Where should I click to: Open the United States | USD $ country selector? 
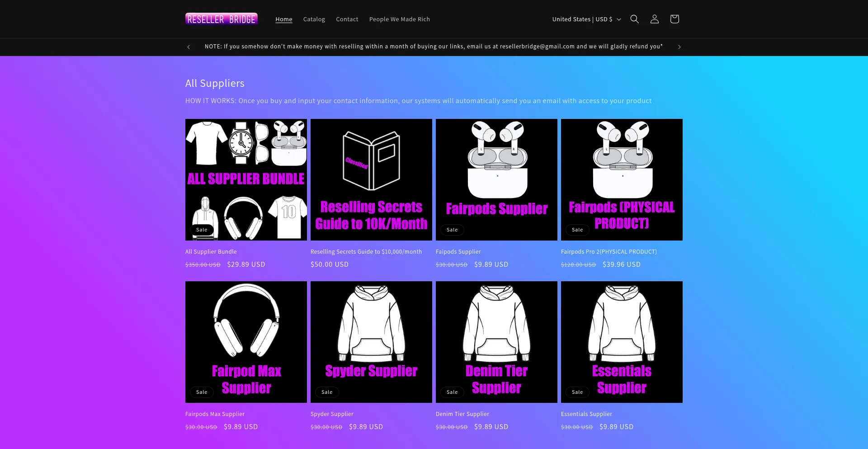(582, 19)
